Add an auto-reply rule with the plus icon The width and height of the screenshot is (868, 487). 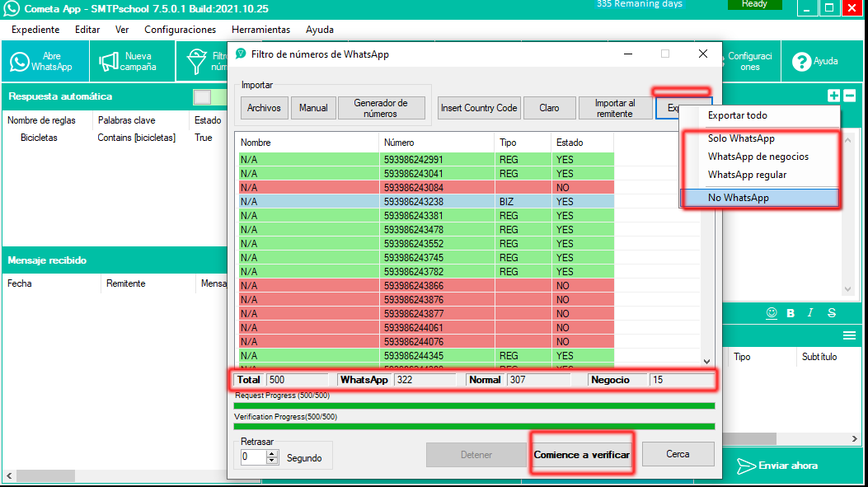833,96
